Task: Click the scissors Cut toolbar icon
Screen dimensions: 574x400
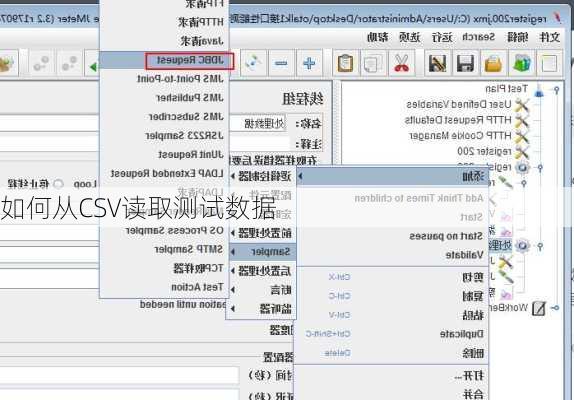Action: 402,64
